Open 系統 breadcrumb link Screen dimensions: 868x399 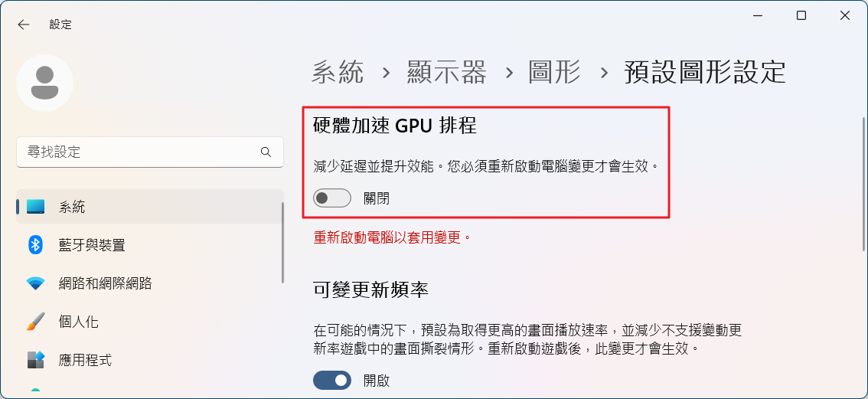pos(338,73)
